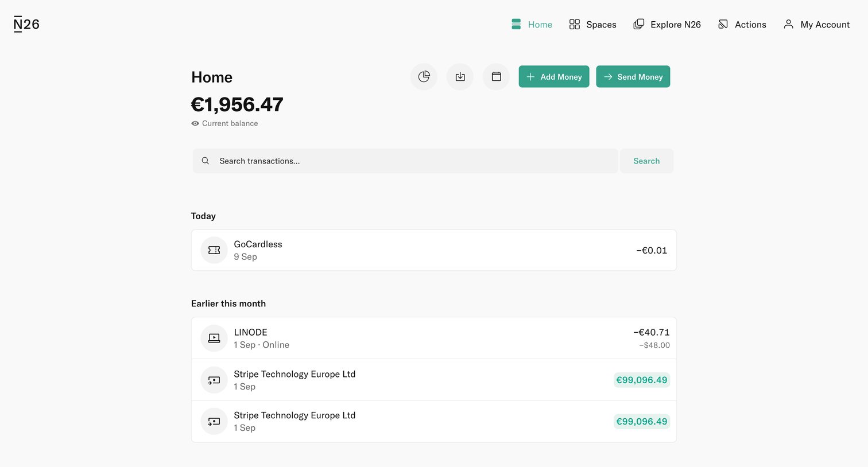Click the €1,956.47 balance amount
Viewport: 868px width, 467px height.
click(237, 104)
